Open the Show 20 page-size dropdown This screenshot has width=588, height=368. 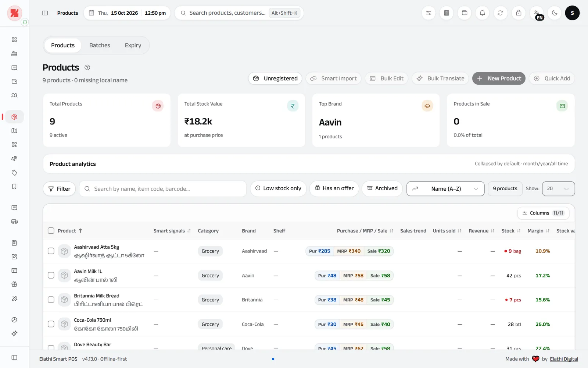click(x=558, y=189)
